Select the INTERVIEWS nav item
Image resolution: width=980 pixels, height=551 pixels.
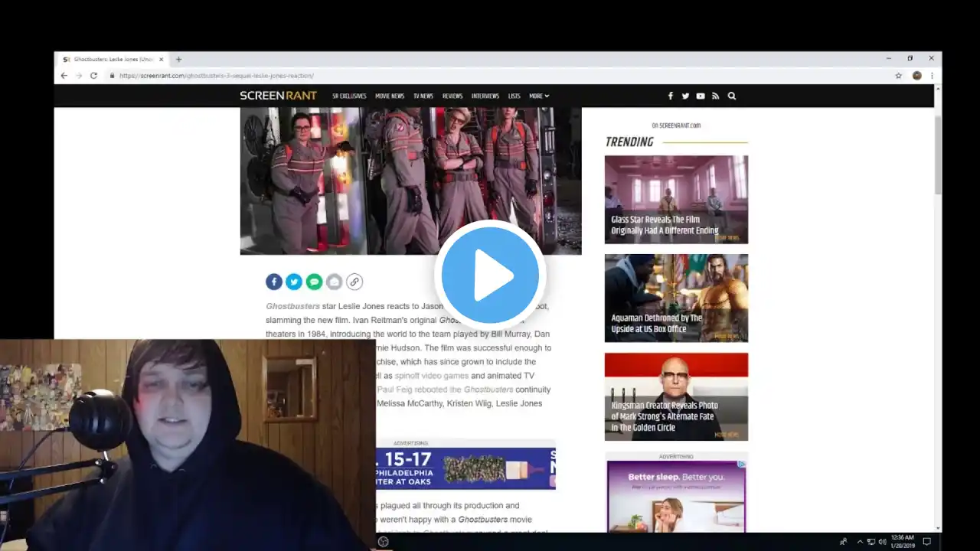click(485, 96)
